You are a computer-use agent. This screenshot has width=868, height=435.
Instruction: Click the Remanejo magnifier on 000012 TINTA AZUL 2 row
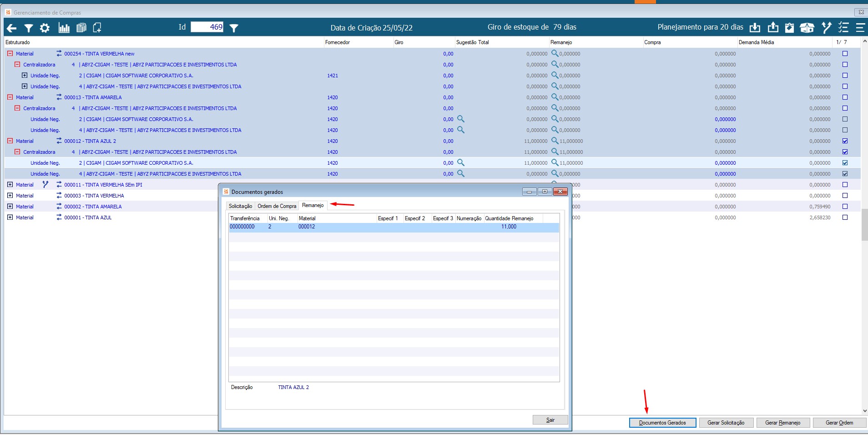pos(555,141)
